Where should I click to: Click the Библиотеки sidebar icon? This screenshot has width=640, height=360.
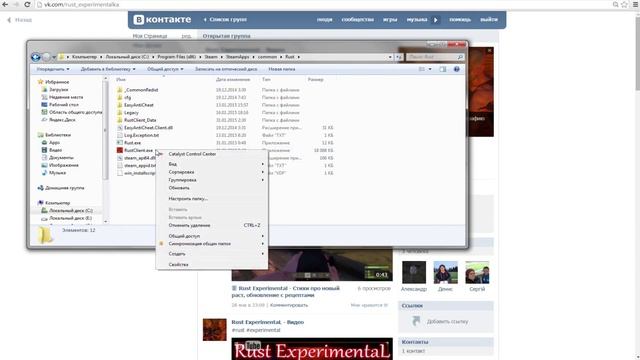pyautogui.click(x=40, y=135)
